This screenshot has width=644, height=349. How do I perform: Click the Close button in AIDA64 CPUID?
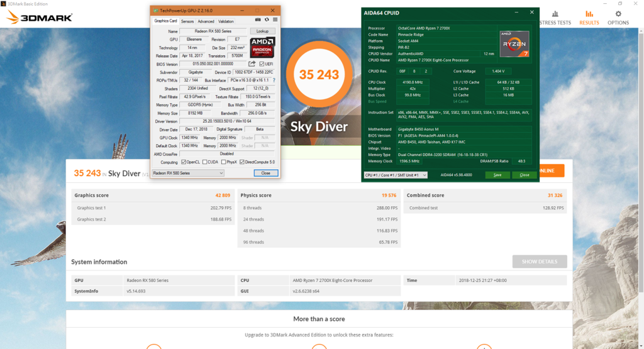click(x=525, y=175)
